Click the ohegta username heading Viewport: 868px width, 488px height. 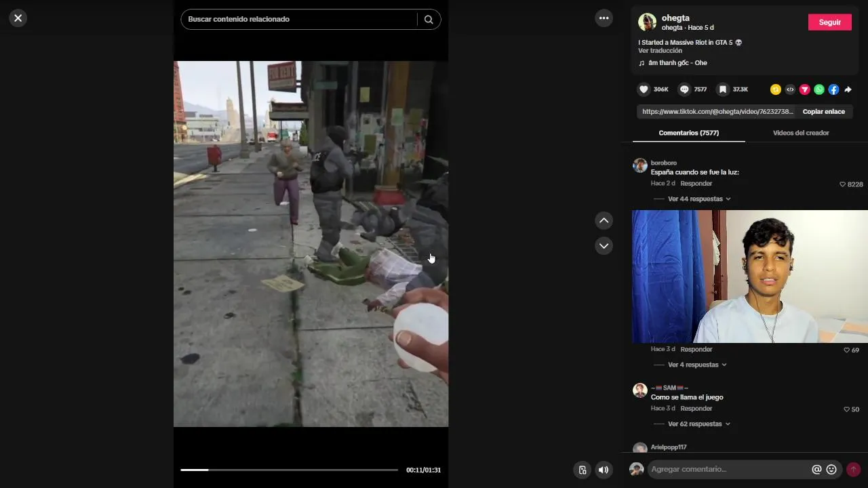[675, 18]
